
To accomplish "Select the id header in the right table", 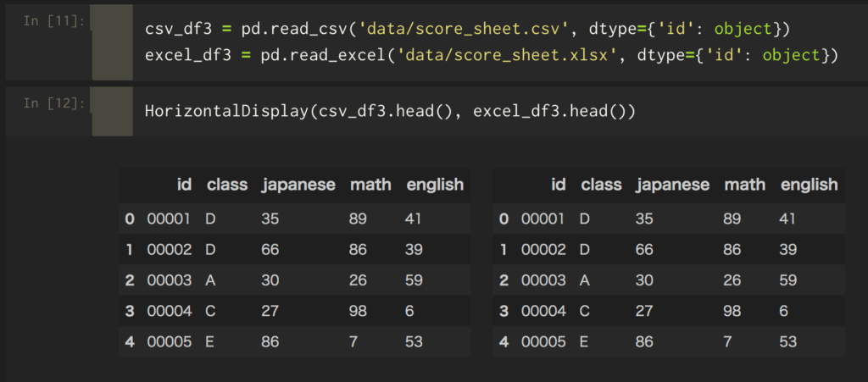I will tap(559, 185).
